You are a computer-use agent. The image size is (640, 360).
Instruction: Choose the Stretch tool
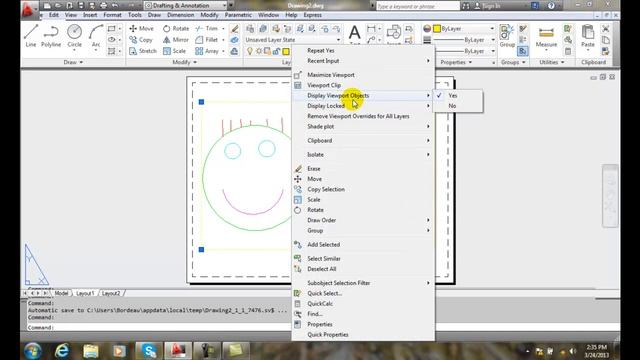pyautogui.click(x=143, y=51)
